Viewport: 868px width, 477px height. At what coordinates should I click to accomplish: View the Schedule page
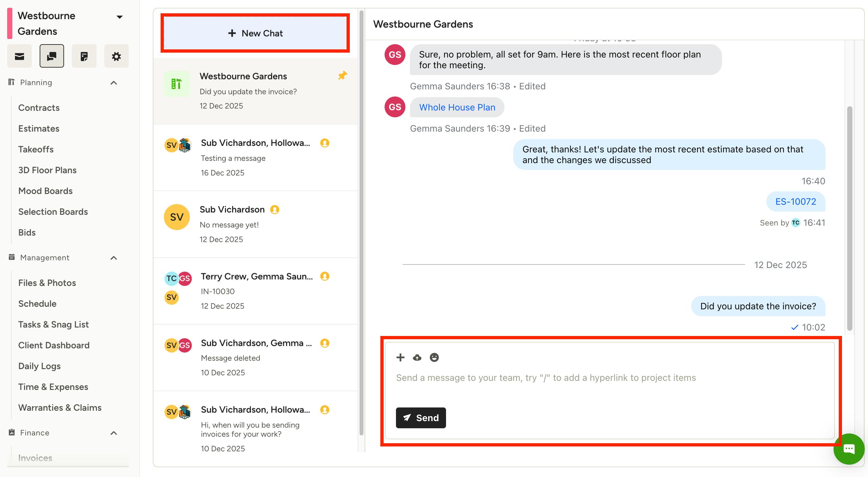pyautogui.click(x=37, y=304)
